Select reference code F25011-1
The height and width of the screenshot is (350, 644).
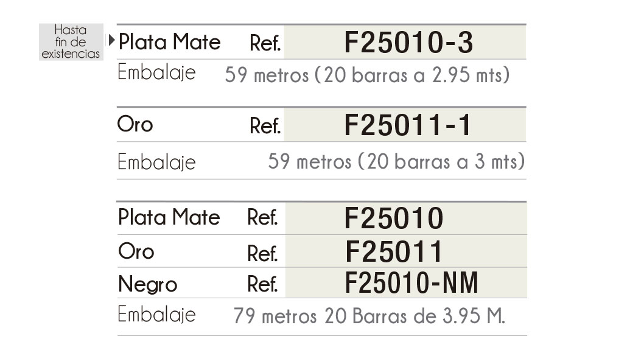[408, 125]
